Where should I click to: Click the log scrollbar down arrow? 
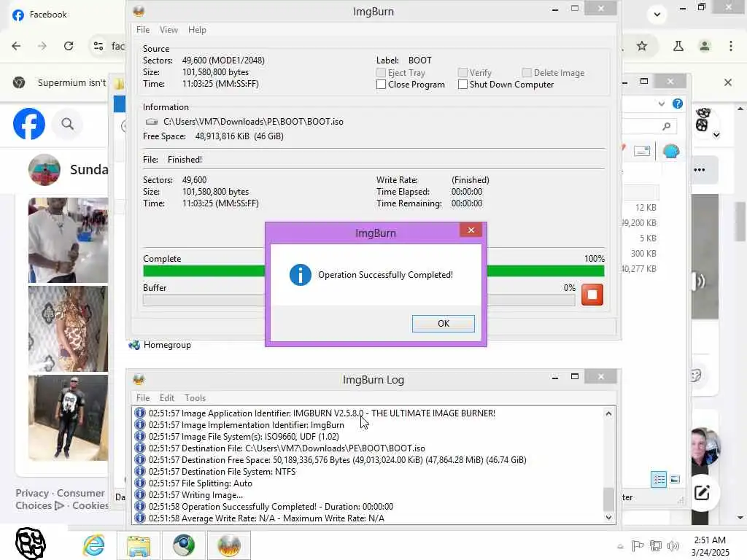(x=608, y=517)
